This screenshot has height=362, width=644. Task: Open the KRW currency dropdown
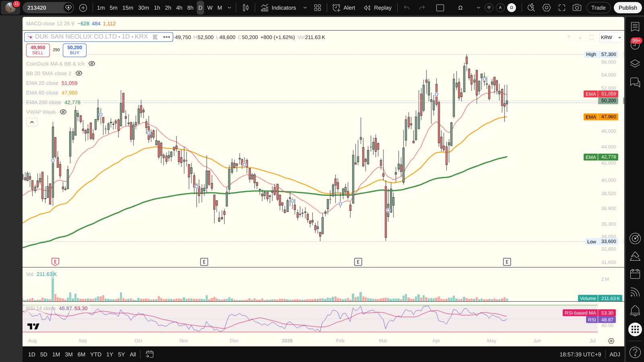pos(611,37)
